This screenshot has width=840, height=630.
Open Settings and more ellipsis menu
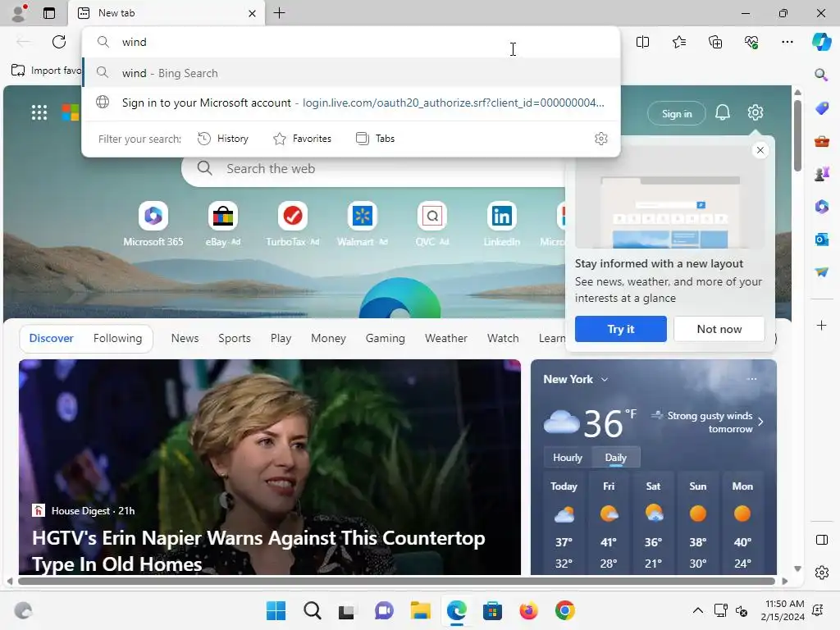[x=787, y=42]
